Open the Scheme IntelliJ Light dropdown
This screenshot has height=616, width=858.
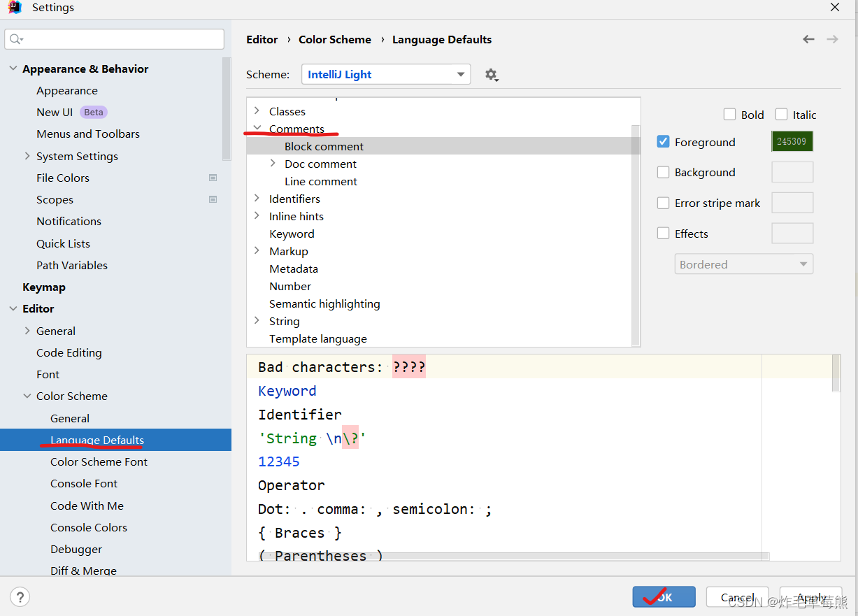tap(386, 74)
